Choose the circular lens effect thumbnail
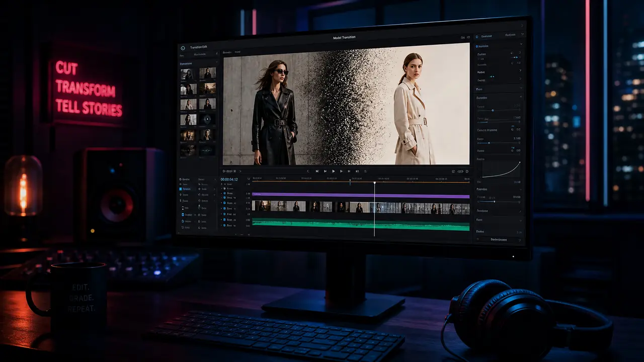Image resolution: width=644 pixels, height=362 pixels. 207,120
